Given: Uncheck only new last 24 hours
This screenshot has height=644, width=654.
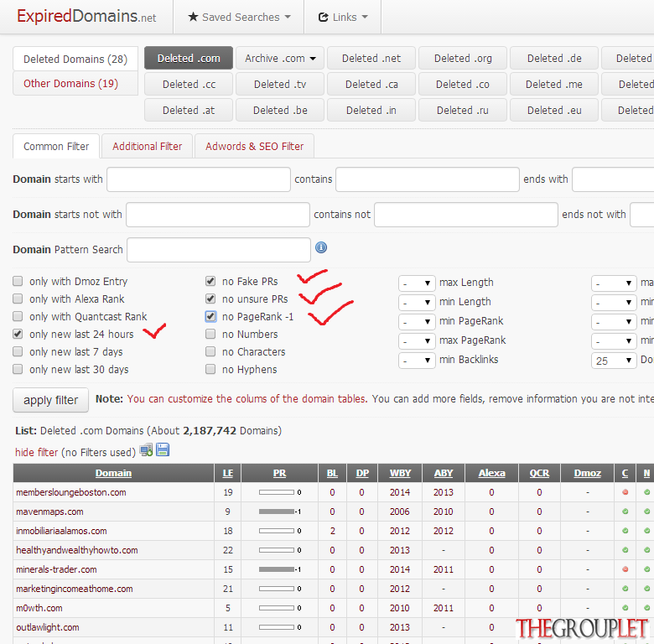Looking at the screenshot, I should (x=18, y=334).
